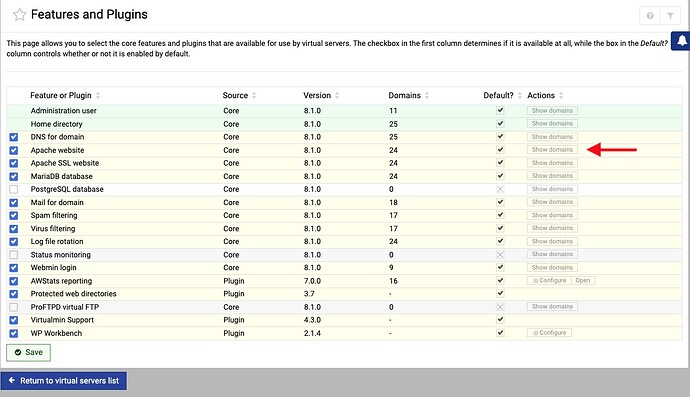Open the help question-mark icon

650,15
